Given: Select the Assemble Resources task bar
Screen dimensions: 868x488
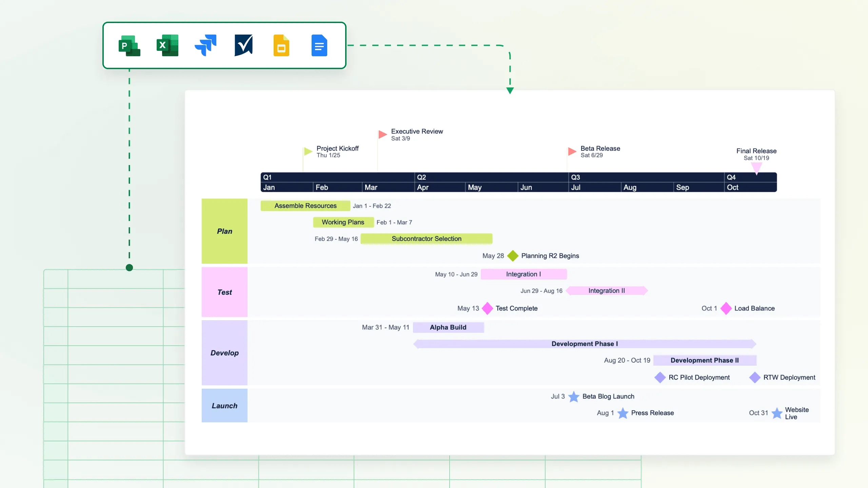Looking at the screenshot, I should tap(305, 206).
